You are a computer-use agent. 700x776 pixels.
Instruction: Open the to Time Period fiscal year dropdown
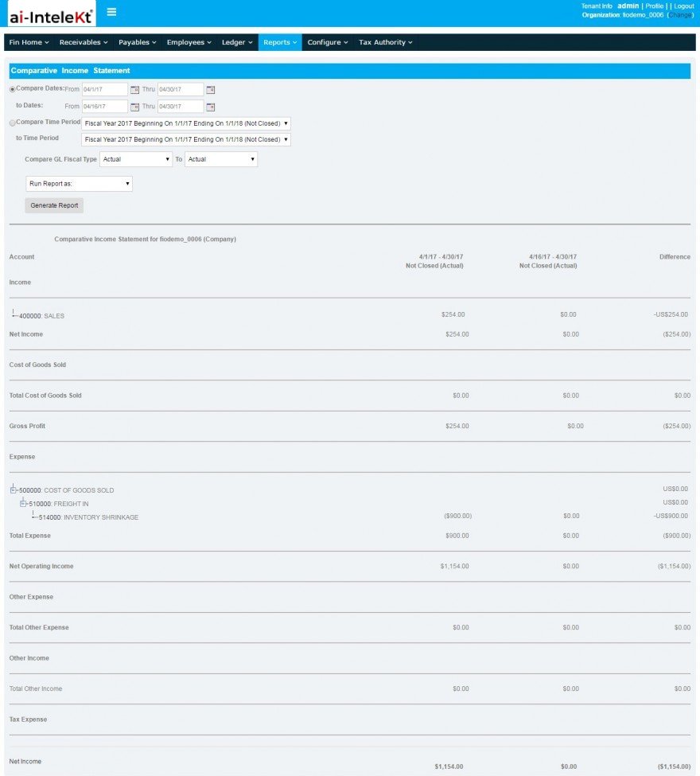click(x=186, y=139)
